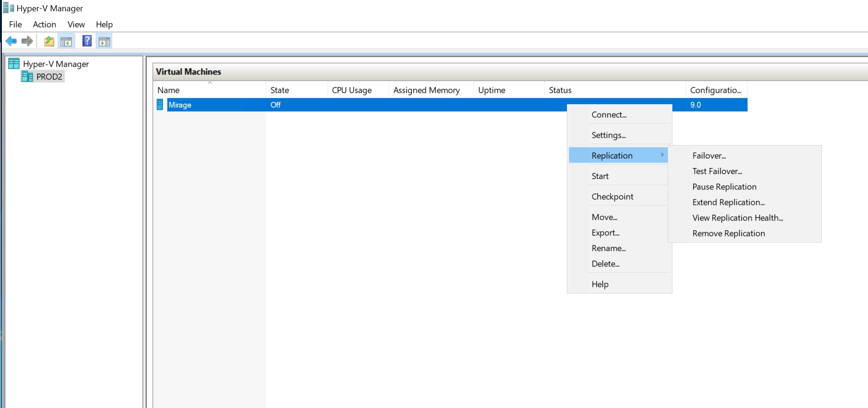This screenshot has height=408, width=868.
Task: Toggle Show/Hide Console Tree toolbar icon
Action: 66,41
